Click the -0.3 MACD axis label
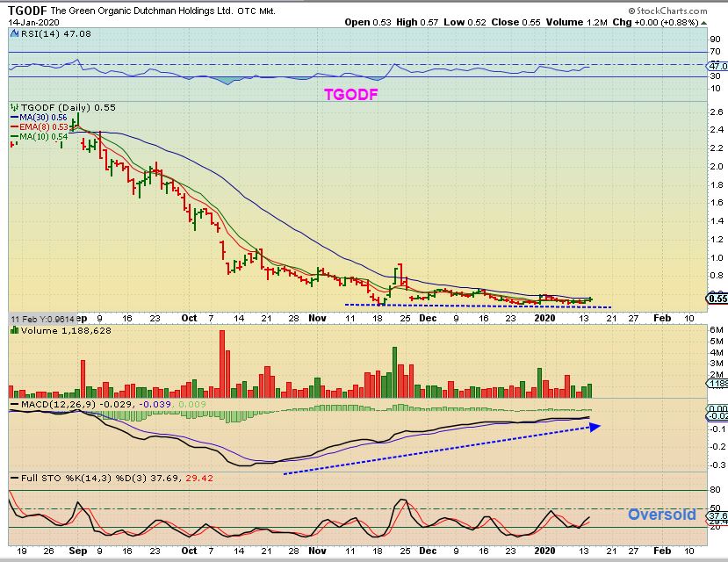This screenshot has height=562, width=728. [x=718, y=465]
